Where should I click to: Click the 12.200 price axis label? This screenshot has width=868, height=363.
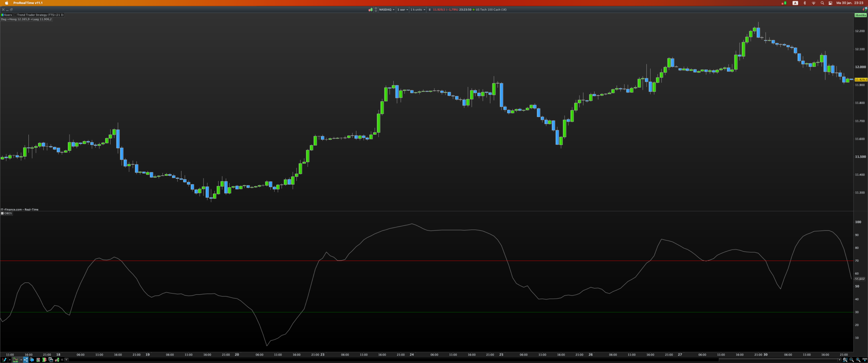[860, 31]
